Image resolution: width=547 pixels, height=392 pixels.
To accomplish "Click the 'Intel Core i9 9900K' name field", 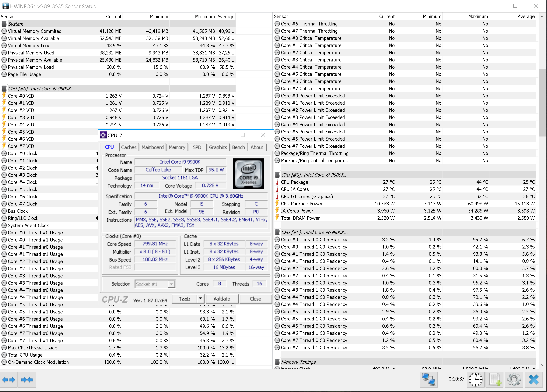I will (180, 162).
